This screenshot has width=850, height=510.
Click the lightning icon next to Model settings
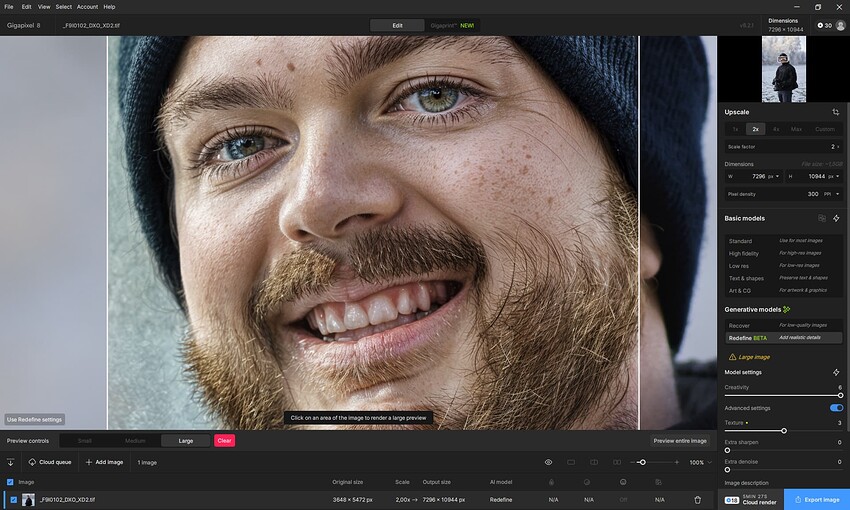click(x=836, y=372)
